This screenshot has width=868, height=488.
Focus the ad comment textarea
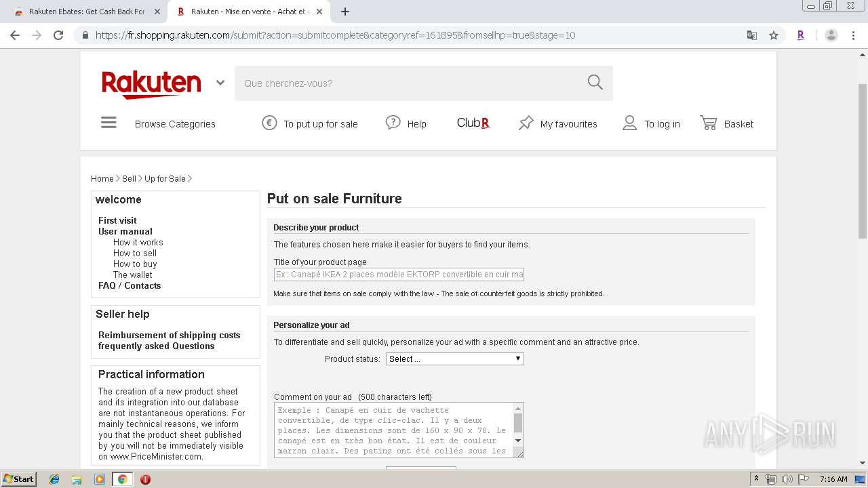(393, 430)
